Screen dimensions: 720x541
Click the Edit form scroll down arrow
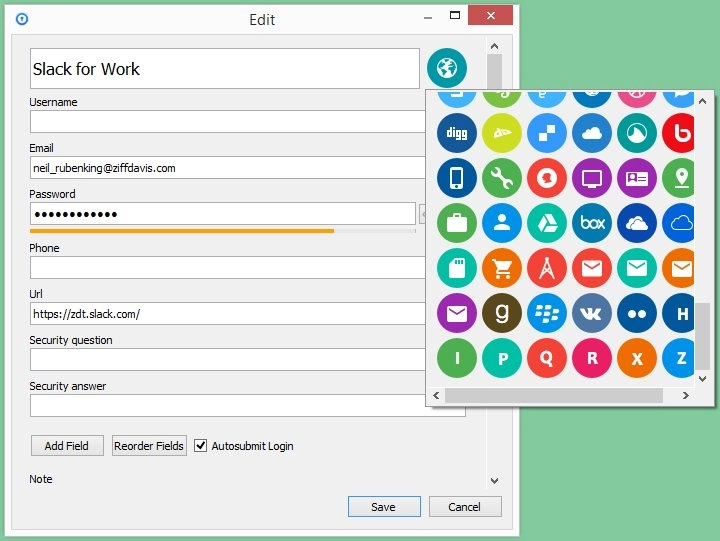[495, 481]
